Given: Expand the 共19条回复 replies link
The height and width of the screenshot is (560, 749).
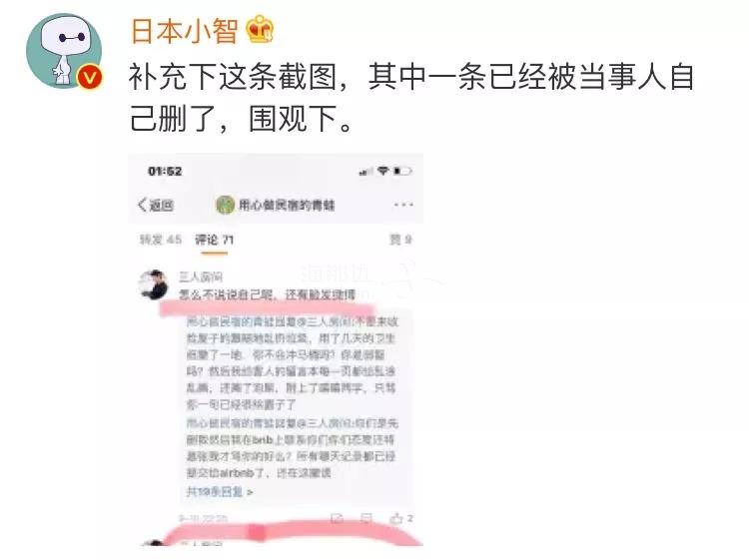Looking at the screenshot, I should (x=220, y=491).
